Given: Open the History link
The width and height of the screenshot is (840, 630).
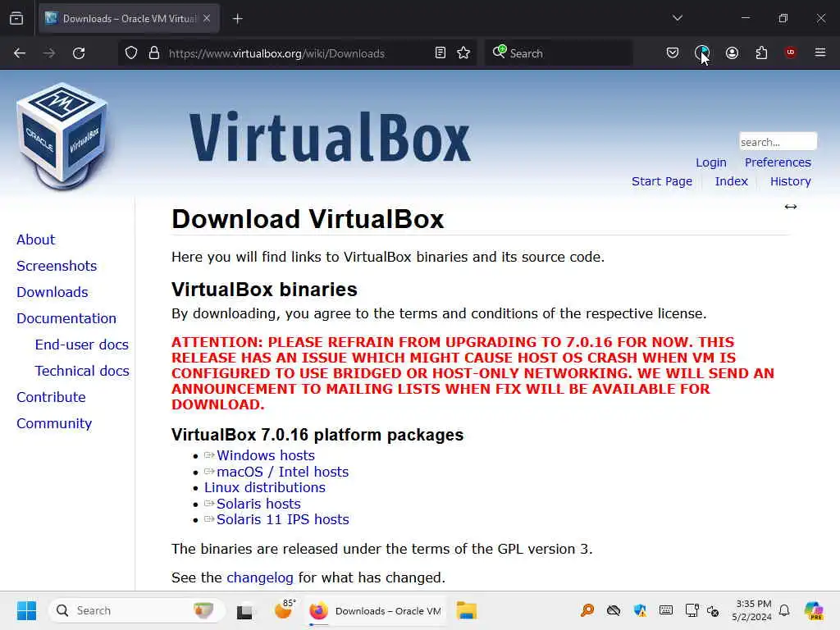Looking at the screenshot, I should [791, 181].
